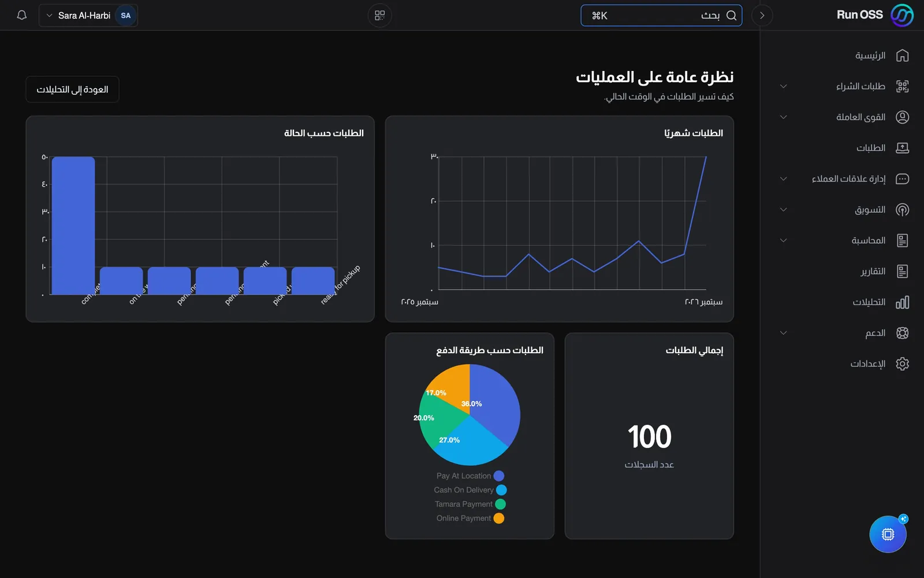Click the Run OSS logo icon
This screenshot has height=578, width=924.
[x=902, y=16]
